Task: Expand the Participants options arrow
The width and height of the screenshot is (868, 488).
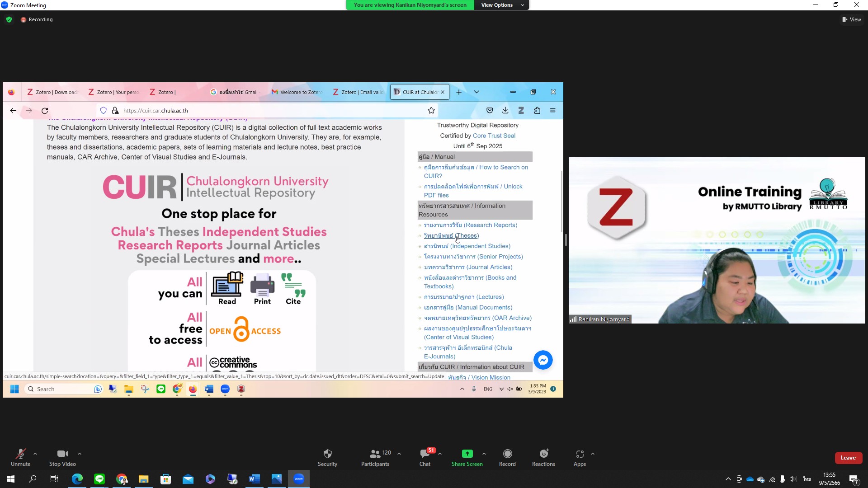Action: point(399,454)
